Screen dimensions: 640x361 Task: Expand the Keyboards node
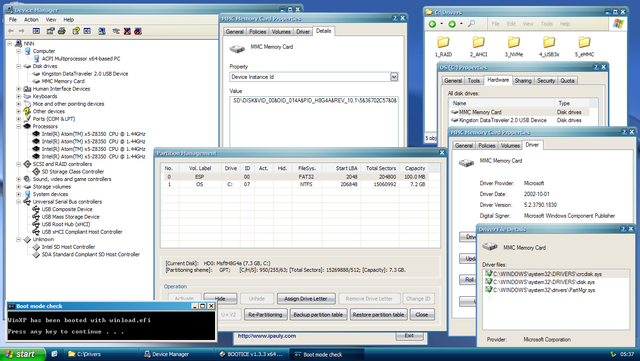(18, 96)
